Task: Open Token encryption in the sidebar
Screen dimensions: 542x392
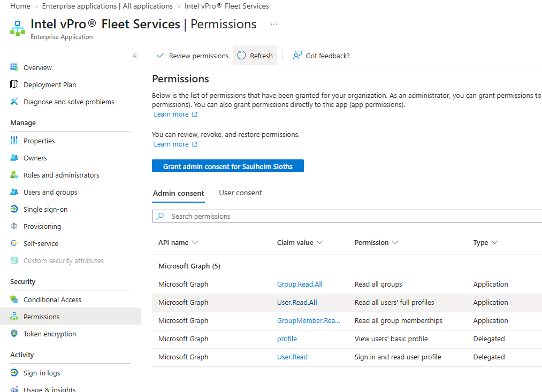Action: [50, 334]
